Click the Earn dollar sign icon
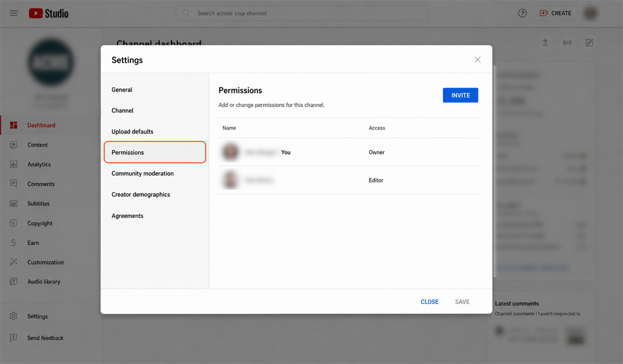The height and width of the screenshot is (364, 623). [13, 243]
